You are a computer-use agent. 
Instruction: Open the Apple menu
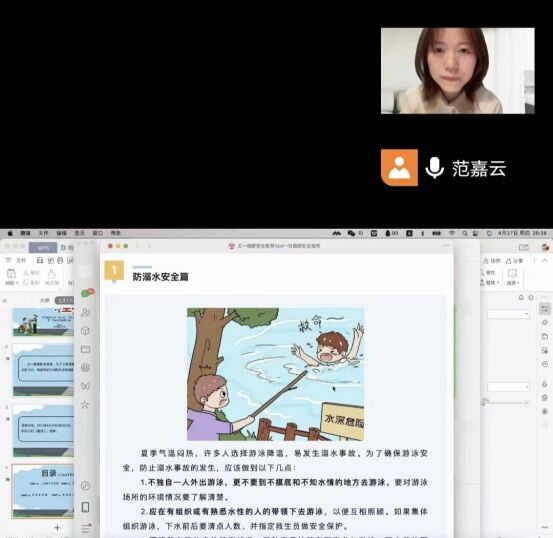click(x=10, y=233)
